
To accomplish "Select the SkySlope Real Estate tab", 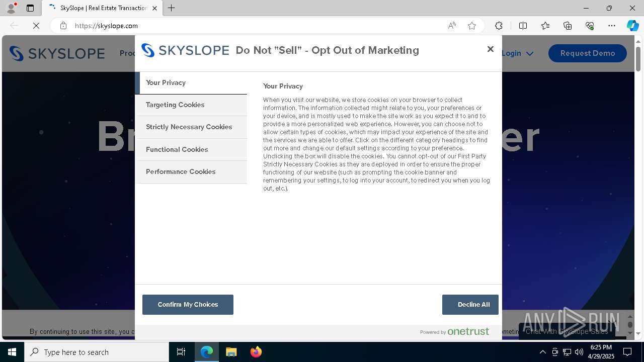I will (x=102, y=8).
